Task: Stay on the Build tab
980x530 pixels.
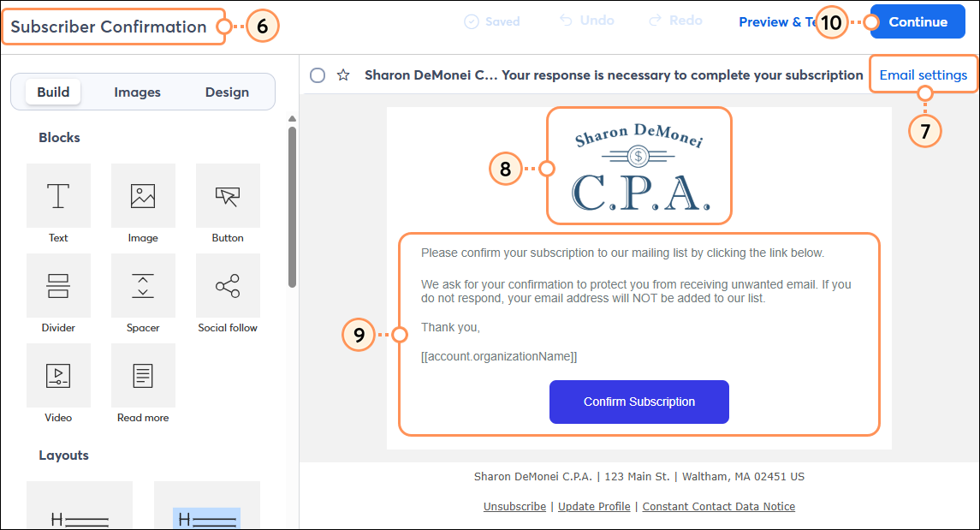Action: coord(52,91)
